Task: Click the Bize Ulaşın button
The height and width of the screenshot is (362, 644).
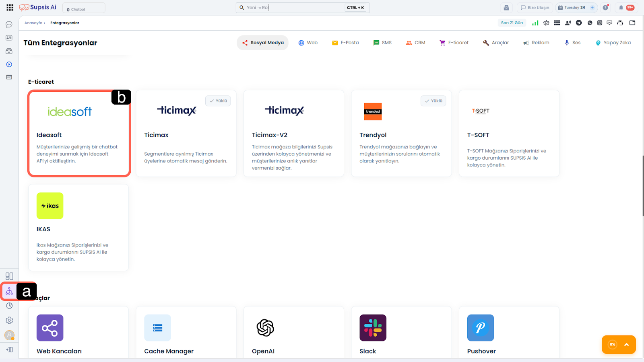Action: point(535,8)
